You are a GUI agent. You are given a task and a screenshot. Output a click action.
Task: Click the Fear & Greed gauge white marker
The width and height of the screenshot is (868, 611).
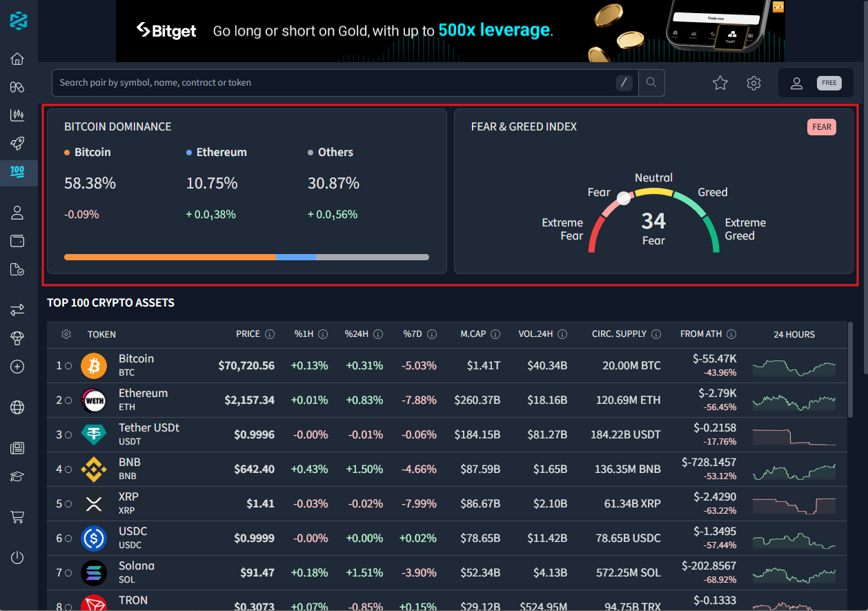pos(624,198)
